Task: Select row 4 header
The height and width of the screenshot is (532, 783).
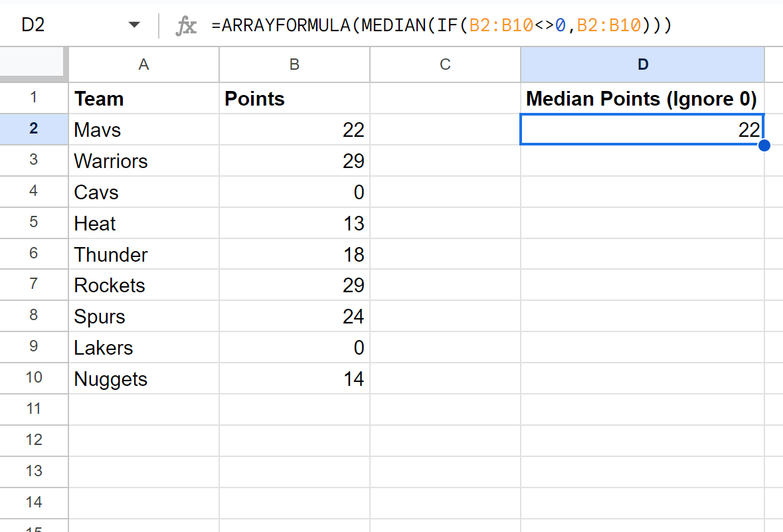Action: (x=33, y=191)
